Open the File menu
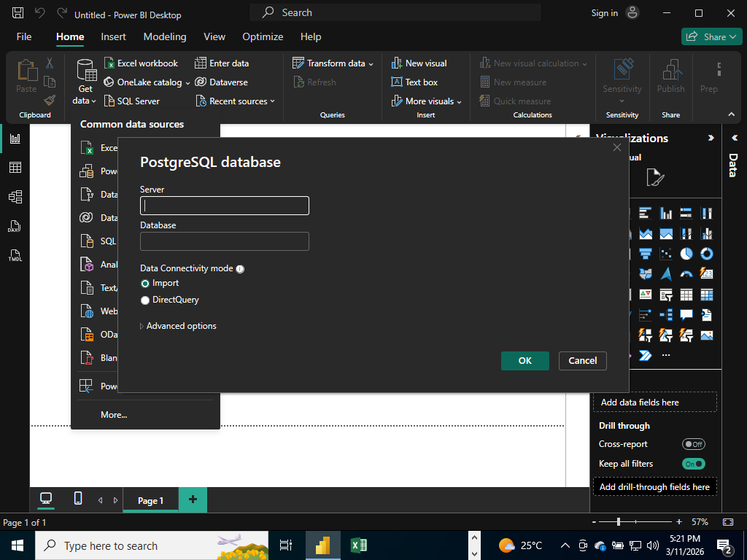Viewport: 747px width, 560px height. click(x=24, y=36)
